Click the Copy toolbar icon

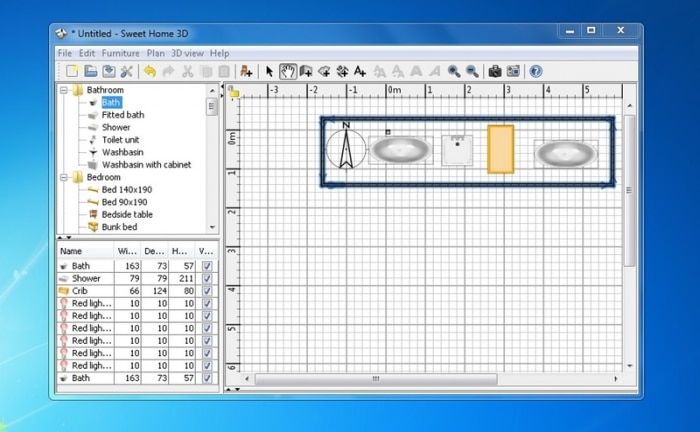click(x=206, y=71)
